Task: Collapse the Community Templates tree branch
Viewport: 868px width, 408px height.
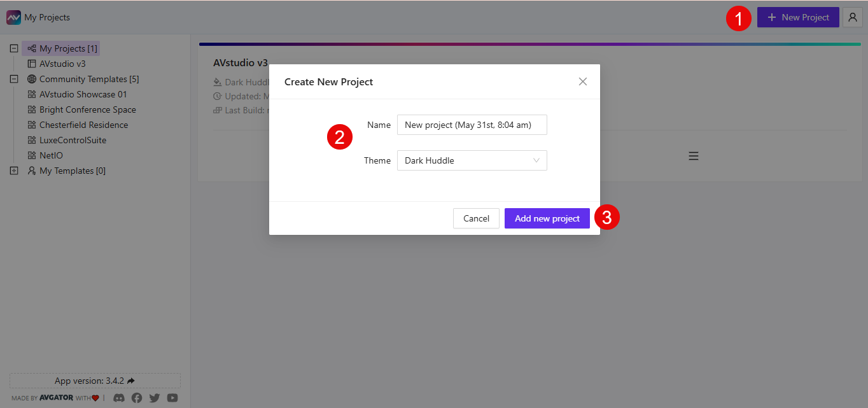Action: click(13, 78)
